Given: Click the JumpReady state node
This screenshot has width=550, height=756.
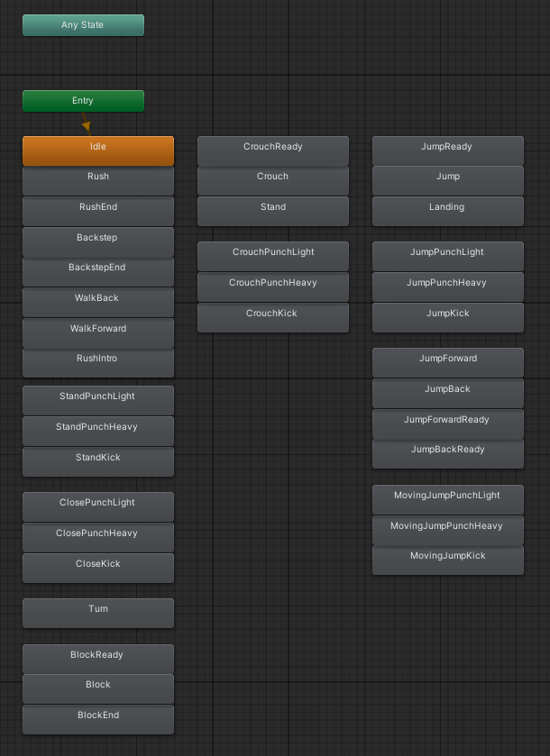Looking at the screenshot, I should pos(447,150).
